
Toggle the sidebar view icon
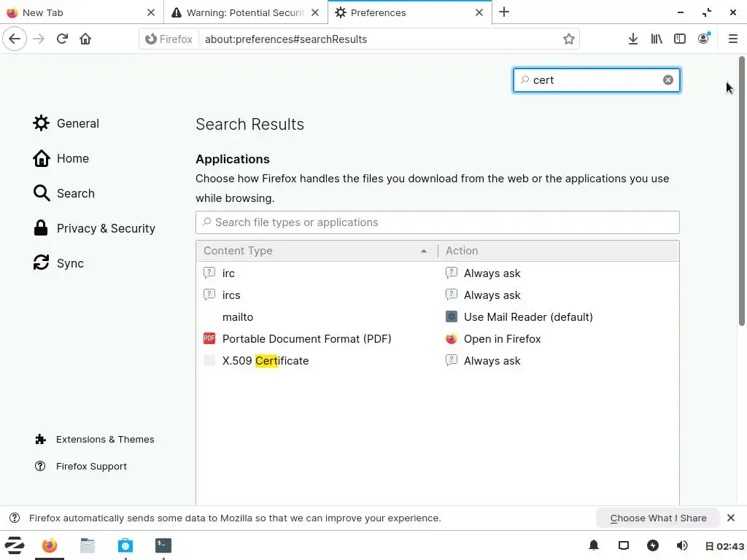[x=680, y=39]
